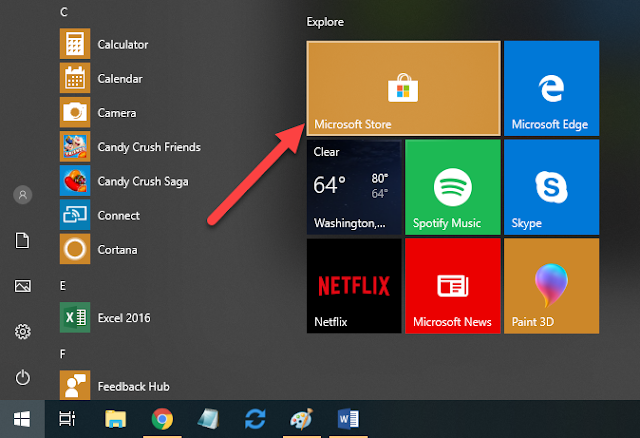Open the Paint palette taskbar icon

point(302,419)
